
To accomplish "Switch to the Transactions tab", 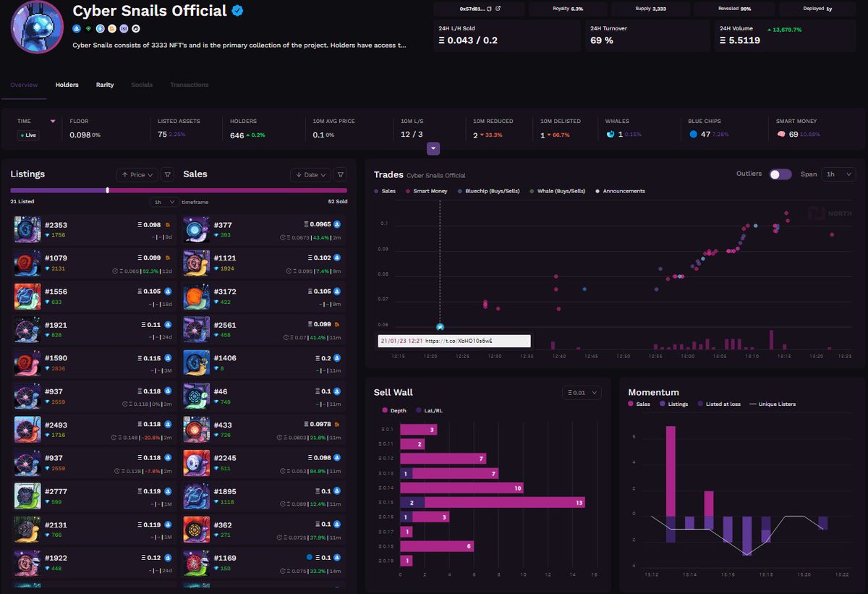I will pyautogui.click(x=190, y=85).
